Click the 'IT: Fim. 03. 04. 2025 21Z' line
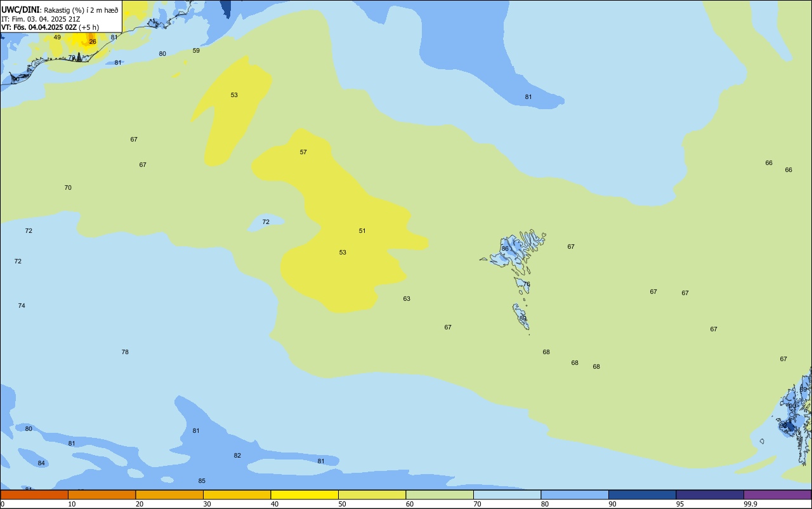Screen dimensions: 812x509 point(41,19)
